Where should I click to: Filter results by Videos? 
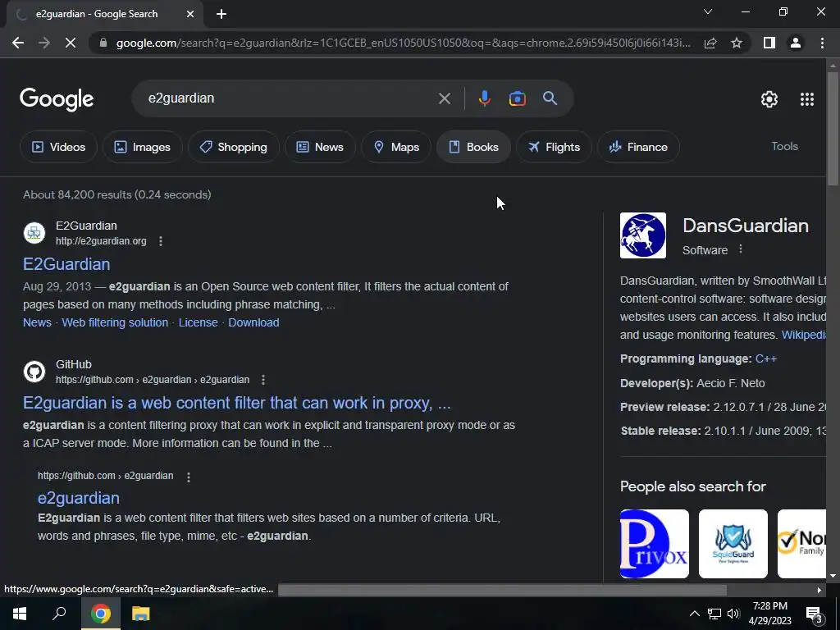58,147
